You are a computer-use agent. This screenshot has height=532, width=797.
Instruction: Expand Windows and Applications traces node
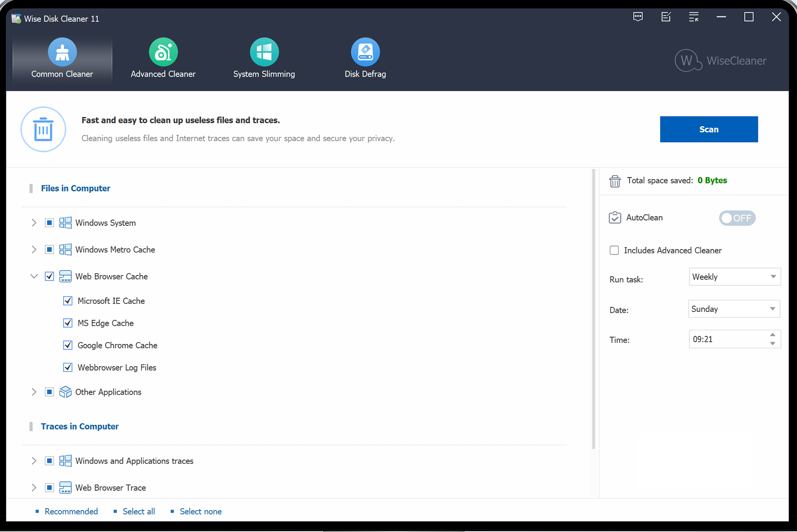point(34,461)
